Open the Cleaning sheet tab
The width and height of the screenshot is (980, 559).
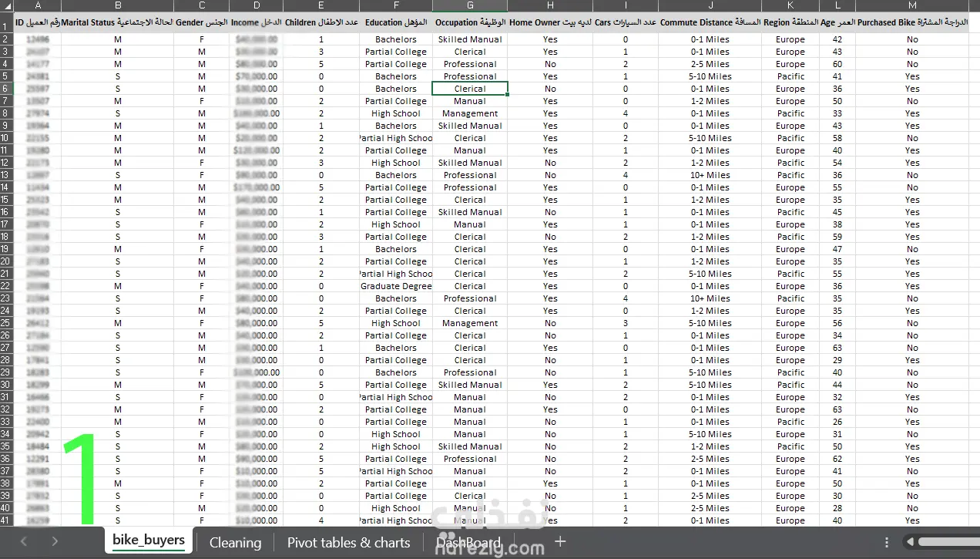pyautogui.click(x=235, y=542)
